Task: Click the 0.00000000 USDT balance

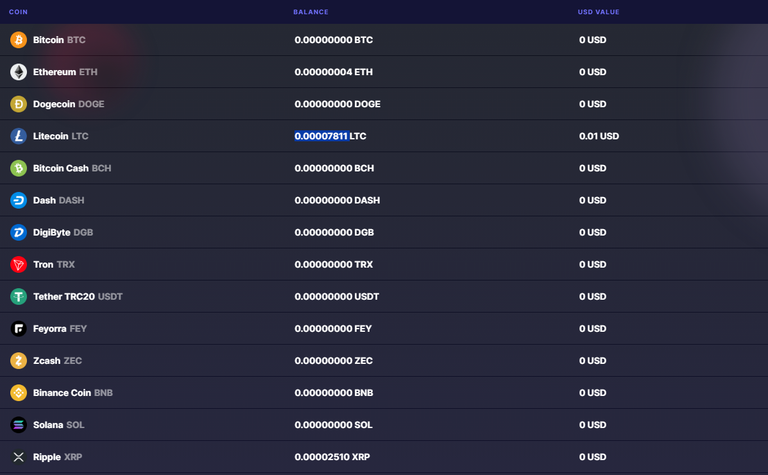Action: tap(336, 296)
